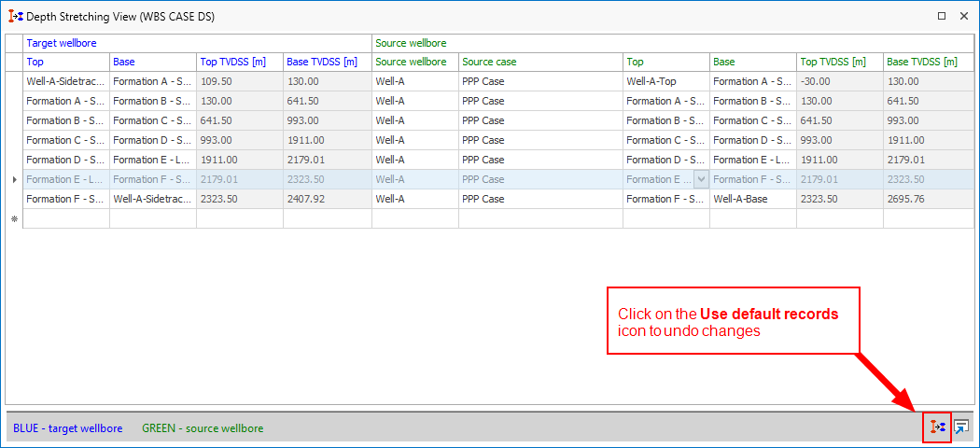Select PPP Case cell in the first row
This screenshot has width=980, height=448.
click(540, 81)
